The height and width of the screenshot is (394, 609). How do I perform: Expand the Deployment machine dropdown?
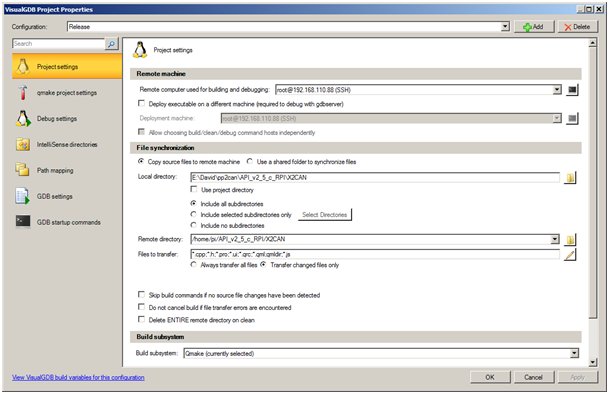(557, 118)
